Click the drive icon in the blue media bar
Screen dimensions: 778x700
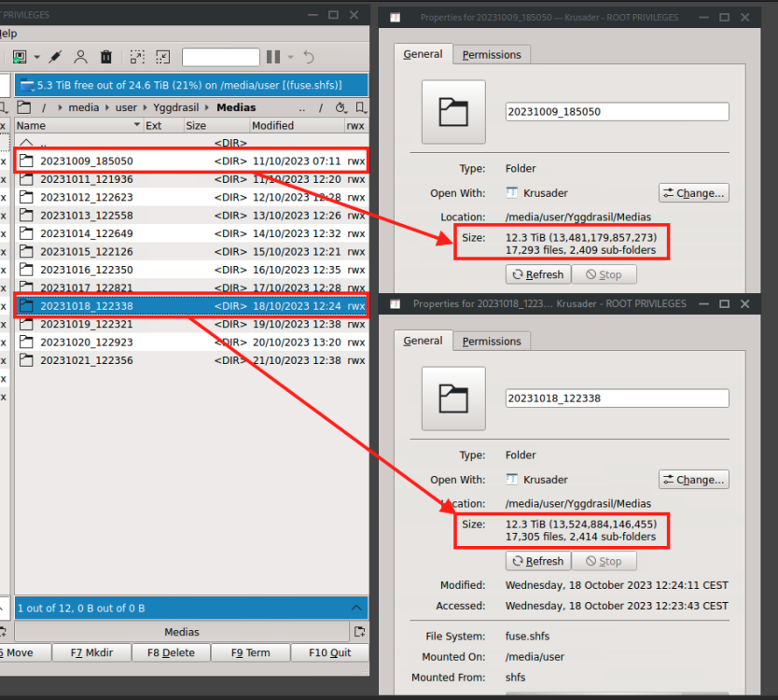27,85
